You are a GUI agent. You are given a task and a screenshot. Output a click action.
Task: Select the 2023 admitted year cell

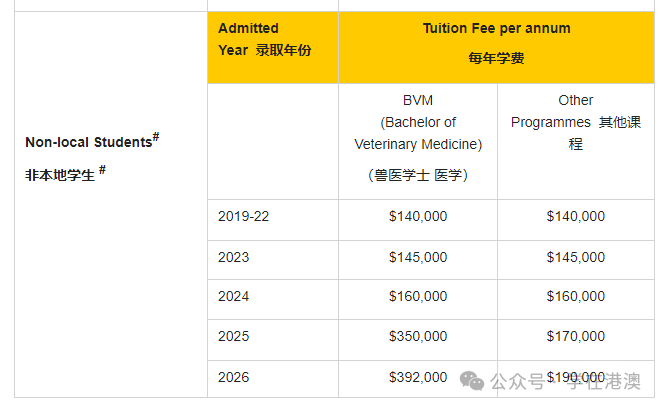coord(234,257)
